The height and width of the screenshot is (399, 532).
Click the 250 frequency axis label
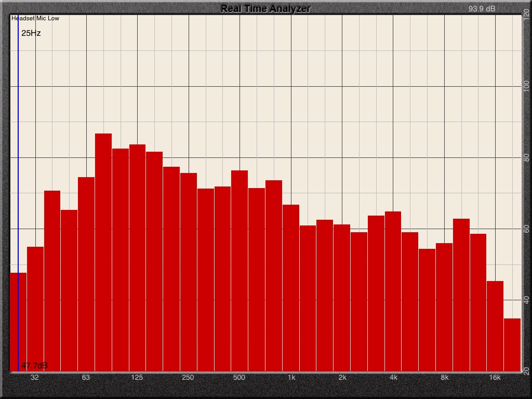tap(188, 377)
